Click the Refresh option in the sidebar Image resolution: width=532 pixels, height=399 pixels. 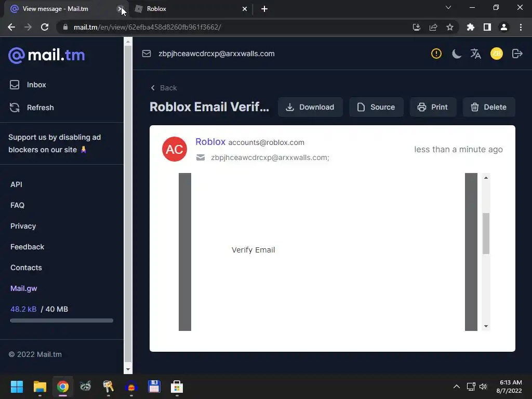(x=32, y=108)
